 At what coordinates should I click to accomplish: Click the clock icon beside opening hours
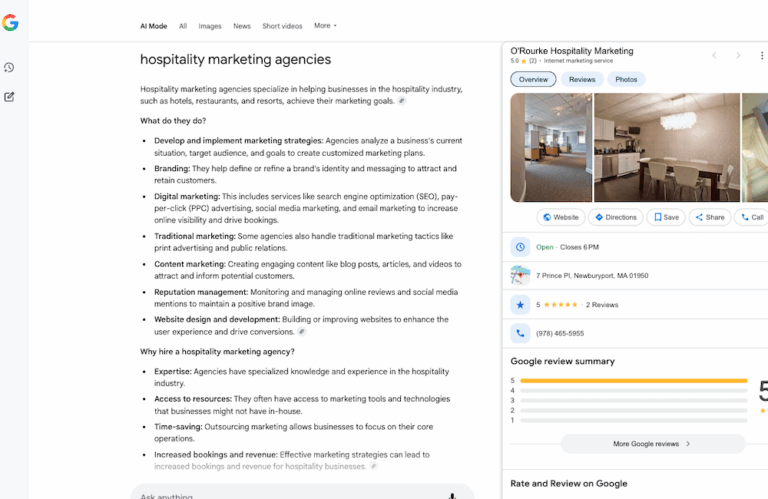pyautogui.click(x=520, y=247)
